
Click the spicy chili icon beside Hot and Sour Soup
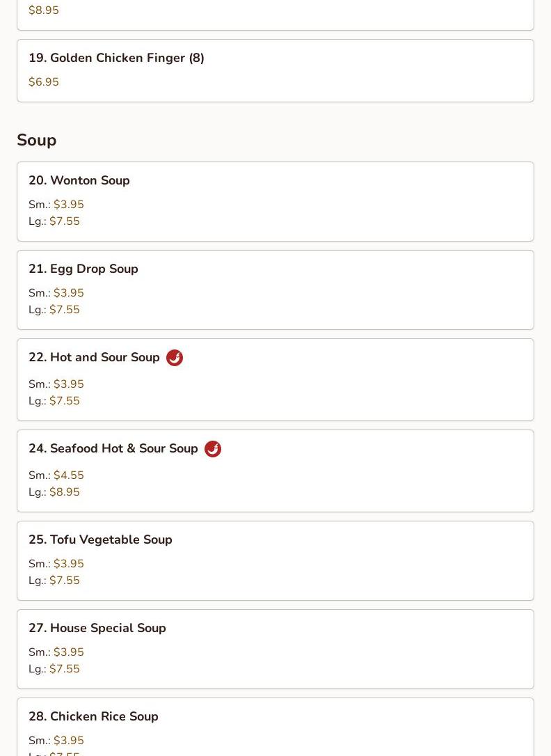(x=175, y=358)
